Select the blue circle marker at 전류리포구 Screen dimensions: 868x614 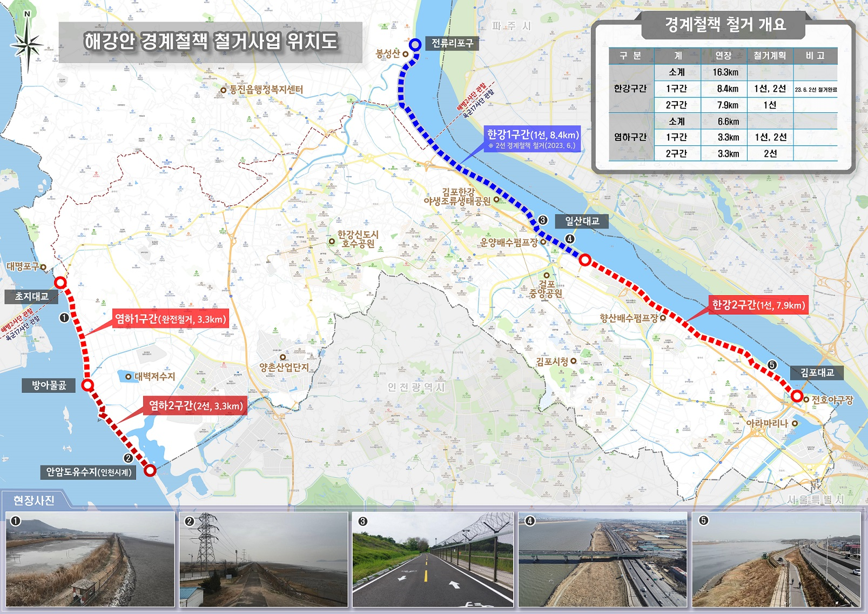pos(415,45)
